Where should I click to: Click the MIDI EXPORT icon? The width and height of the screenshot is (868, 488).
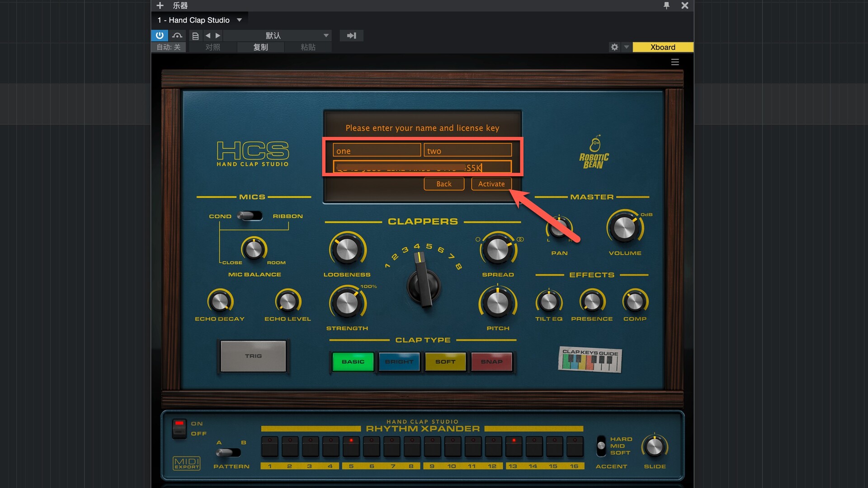click(x=187, y=463)
